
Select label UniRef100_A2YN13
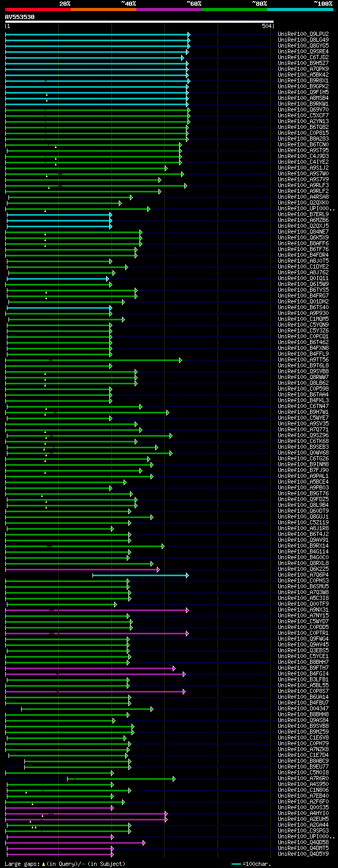[x=303, y=121]
